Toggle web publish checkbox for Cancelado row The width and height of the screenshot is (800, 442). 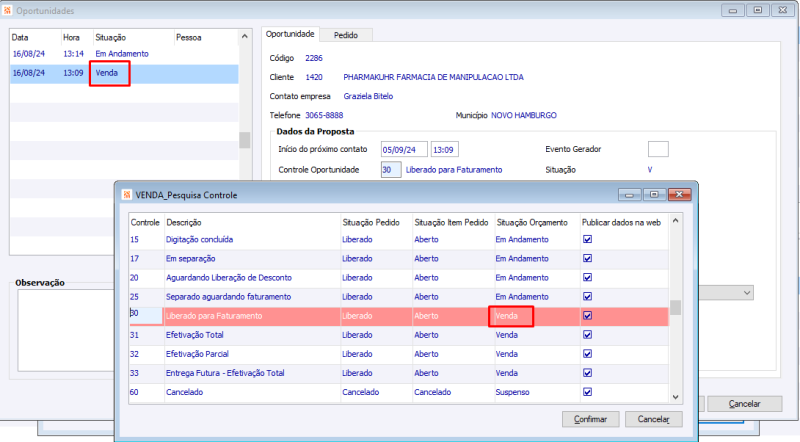pyautogui.click(x=587, y=392)
